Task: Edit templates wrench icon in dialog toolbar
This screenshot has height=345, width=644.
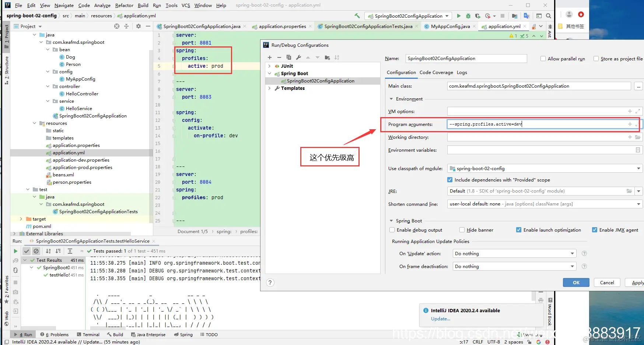Action: 298,57
